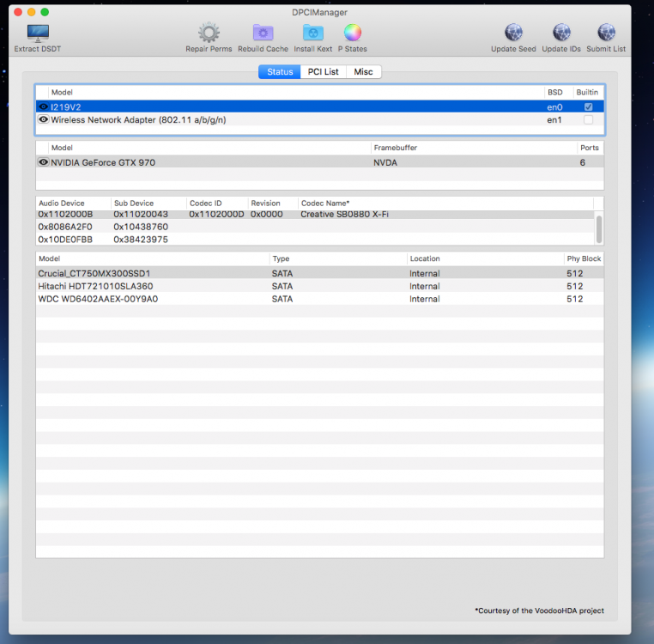Click sub device value 0x10438760
The image size is (654, 644).
pyautogui.click(x=141, y=227)
